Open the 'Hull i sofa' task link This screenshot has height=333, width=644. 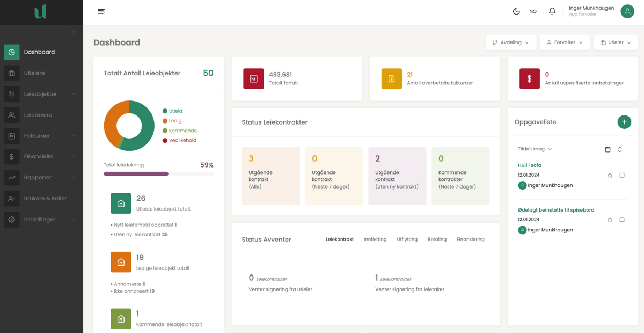[x=529, y=165]
